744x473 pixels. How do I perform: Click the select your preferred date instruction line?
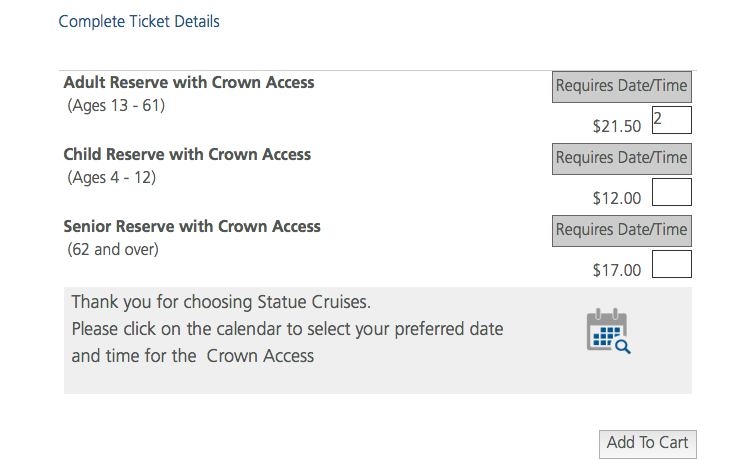(x=287, y=329)
